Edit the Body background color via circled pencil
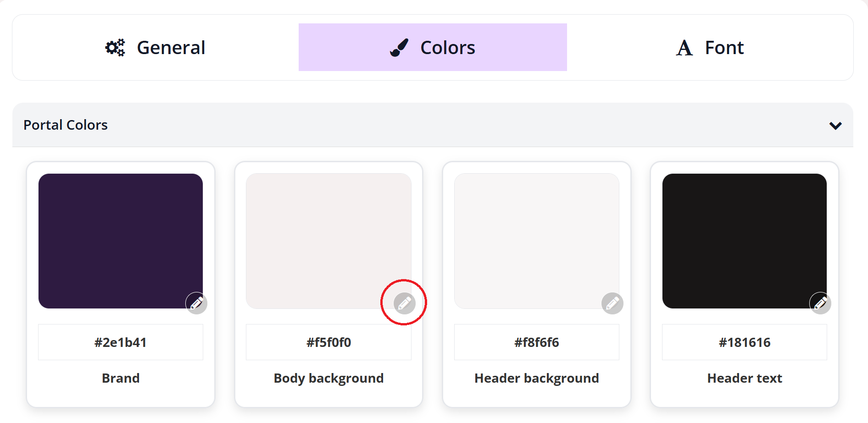868x423 pixels. click(x=403, y=303)
